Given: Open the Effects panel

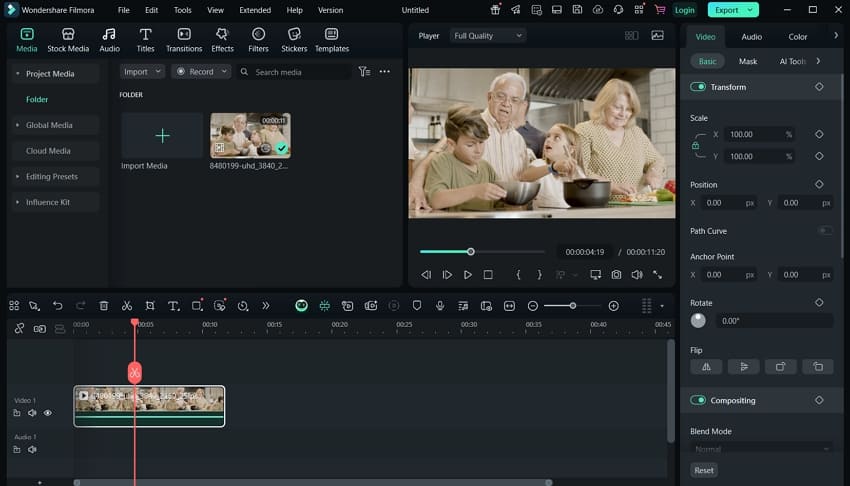Looking at the screenshot, I should click(222, 40).
